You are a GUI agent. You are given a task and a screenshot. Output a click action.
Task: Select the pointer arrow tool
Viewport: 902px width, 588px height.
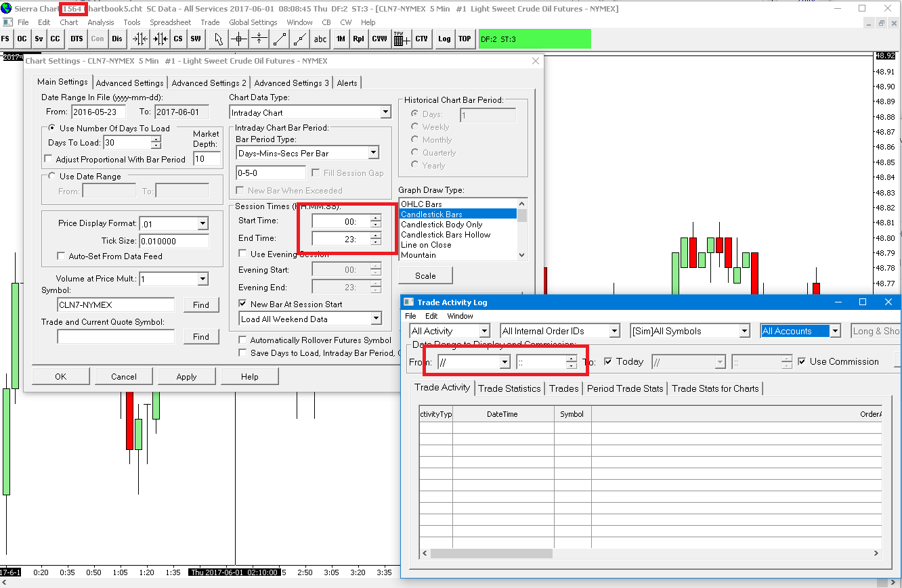click(219, 39)
